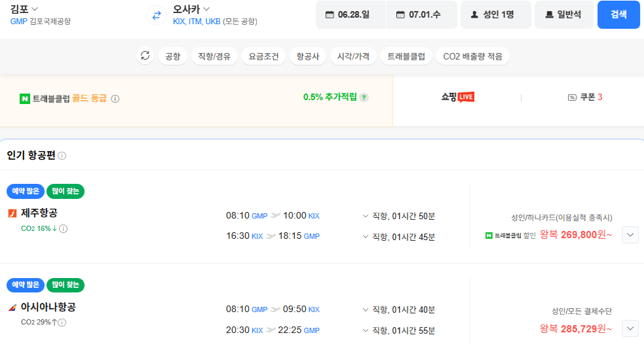
Task: Open the 김포 departure dropdown
Action: point(24,9)
